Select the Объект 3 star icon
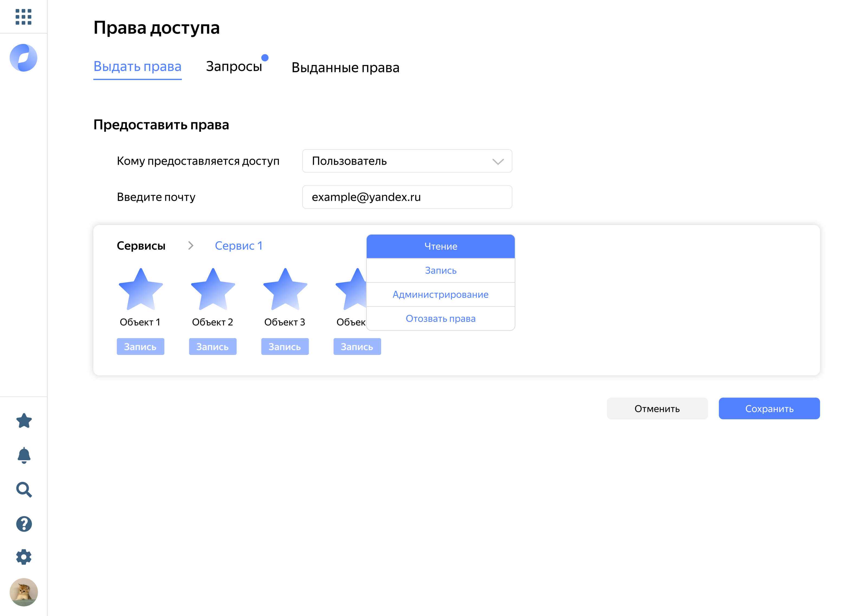Screen dimensions: 867x616 [285, 289]
